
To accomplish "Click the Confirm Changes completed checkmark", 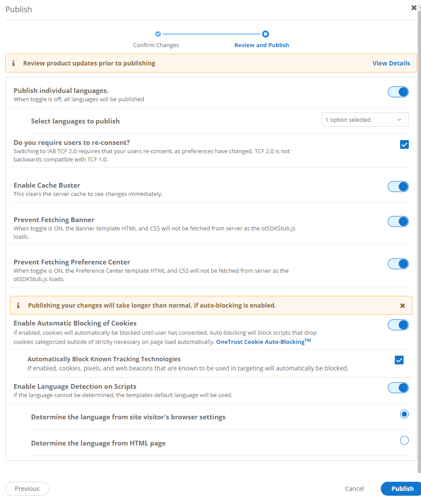I will [x=158, y=34].
